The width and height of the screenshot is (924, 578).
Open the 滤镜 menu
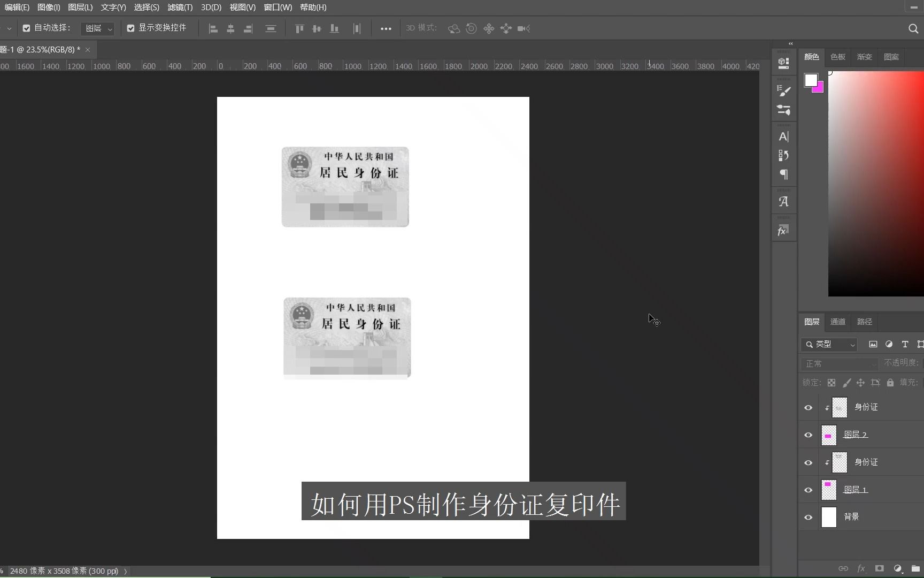[x=179, y=7]
